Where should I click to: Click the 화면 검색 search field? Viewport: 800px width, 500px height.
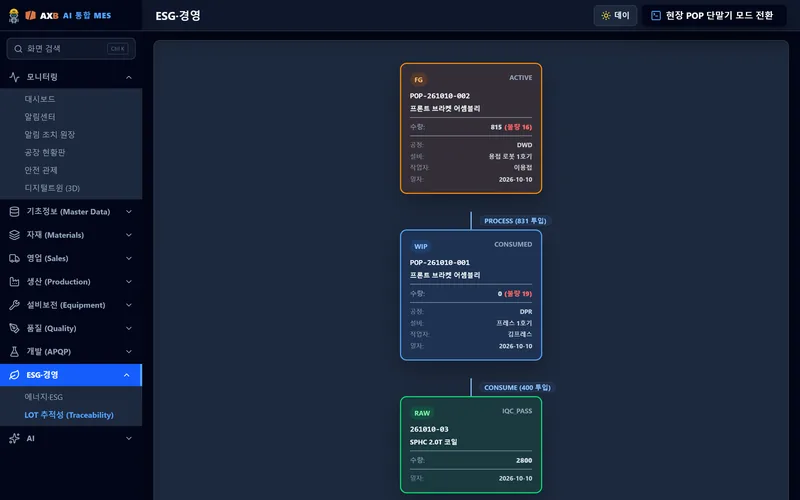coord(71,48)
